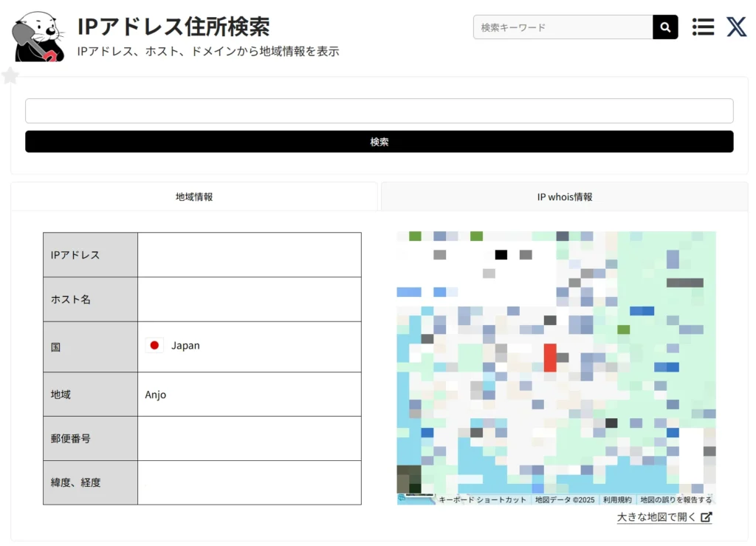Click the gray star bookmark icon

[x=10, y=75]
